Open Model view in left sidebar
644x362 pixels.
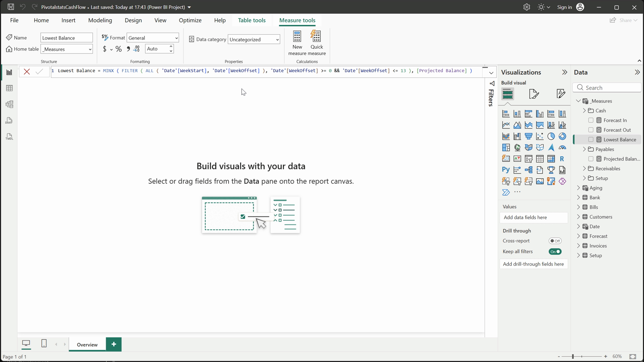click(9, 105)
